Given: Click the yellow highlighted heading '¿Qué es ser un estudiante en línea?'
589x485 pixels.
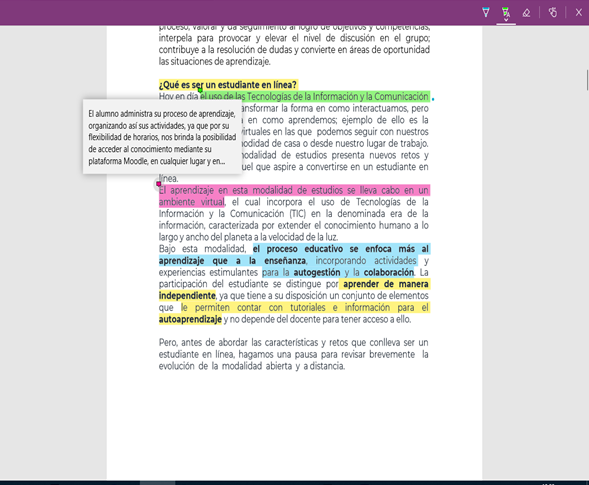Looking at the screenshot, I should (x=228, y=85).
